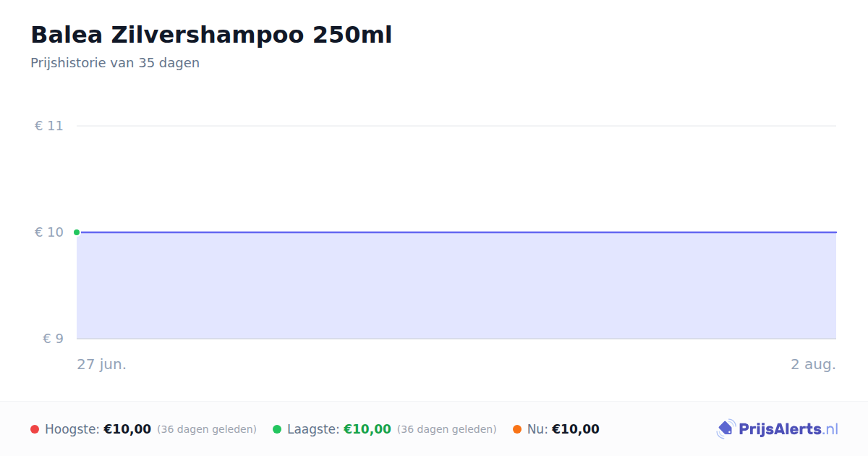Click the Balea Zilvershampoo 250ml title
868x456 pixels.
[x=211, y=35]
